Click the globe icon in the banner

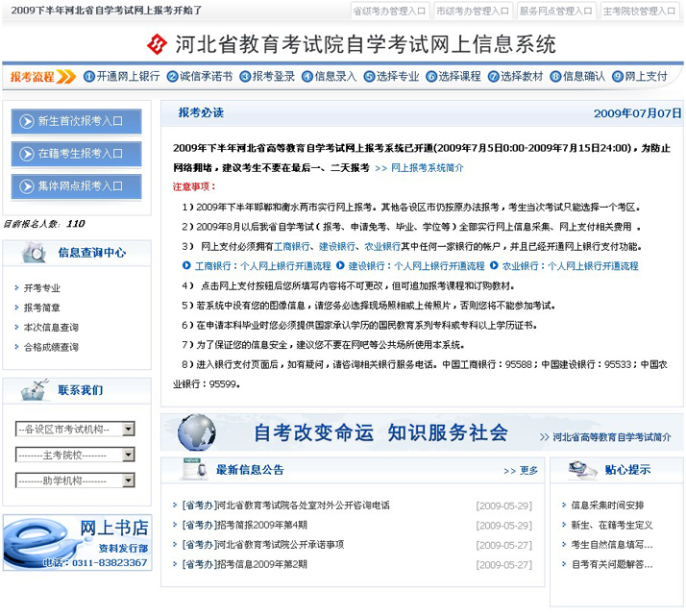click(x=196, y=432)
